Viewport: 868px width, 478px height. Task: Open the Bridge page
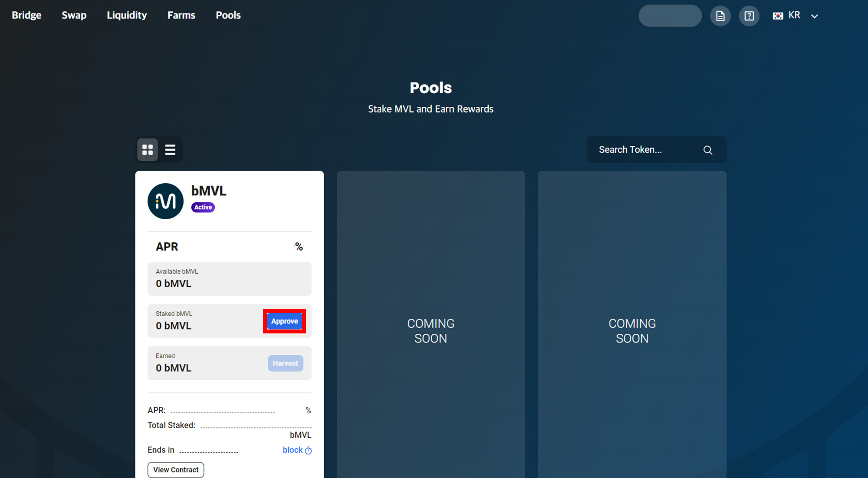point(26,15)
